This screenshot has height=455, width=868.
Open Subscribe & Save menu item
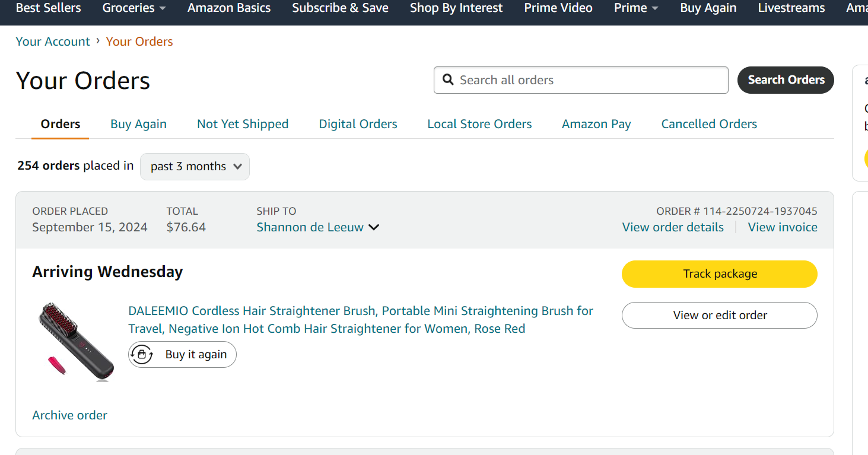[340, 8]
